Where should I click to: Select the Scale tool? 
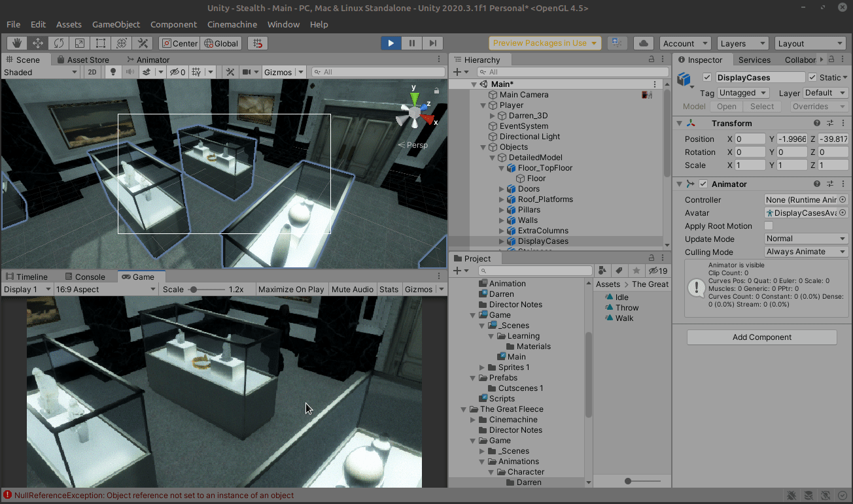point(80,43)
